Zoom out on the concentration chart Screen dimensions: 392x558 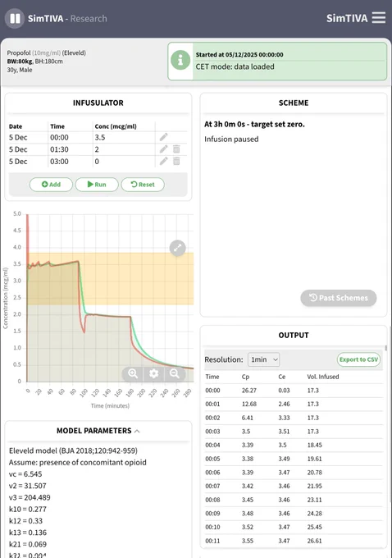coord(175,373)
